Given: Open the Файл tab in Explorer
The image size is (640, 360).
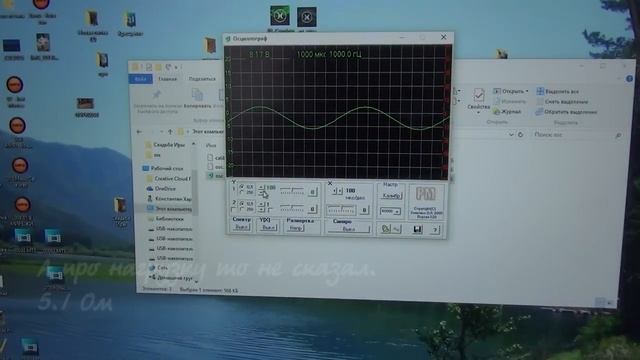Looking at the screenshot, I should click(141, 79).
